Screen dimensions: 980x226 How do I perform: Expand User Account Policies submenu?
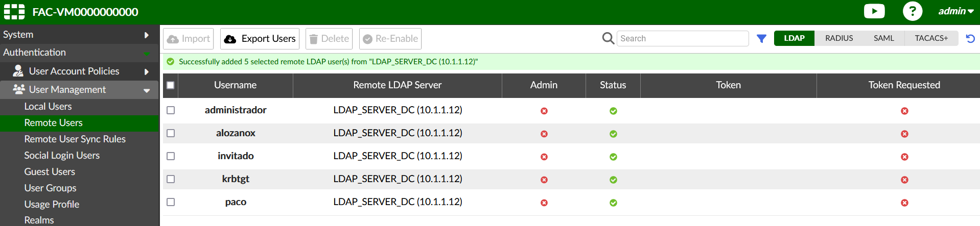tap(79, 71)
